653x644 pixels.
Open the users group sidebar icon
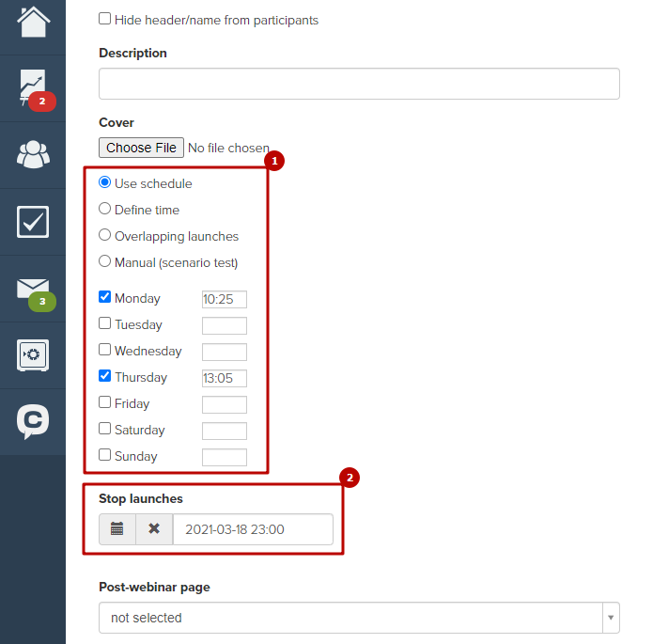click(x=33, y=154)
